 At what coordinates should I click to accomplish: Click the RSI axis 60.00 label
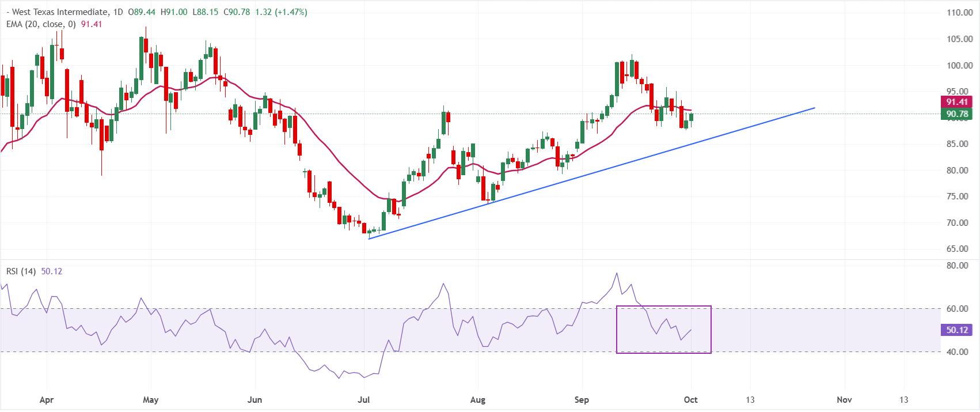pos(957,309)
